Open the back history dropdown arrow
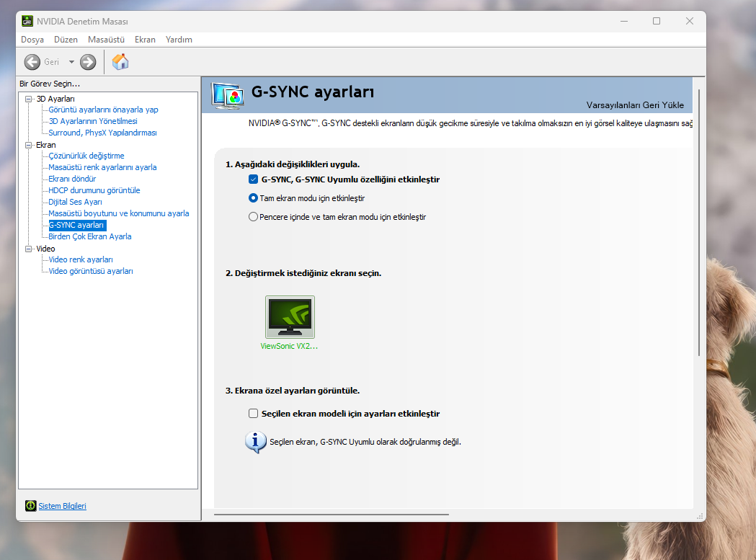Image resolution: width=756 pixels, height=560 pixels. click(71, 62)
